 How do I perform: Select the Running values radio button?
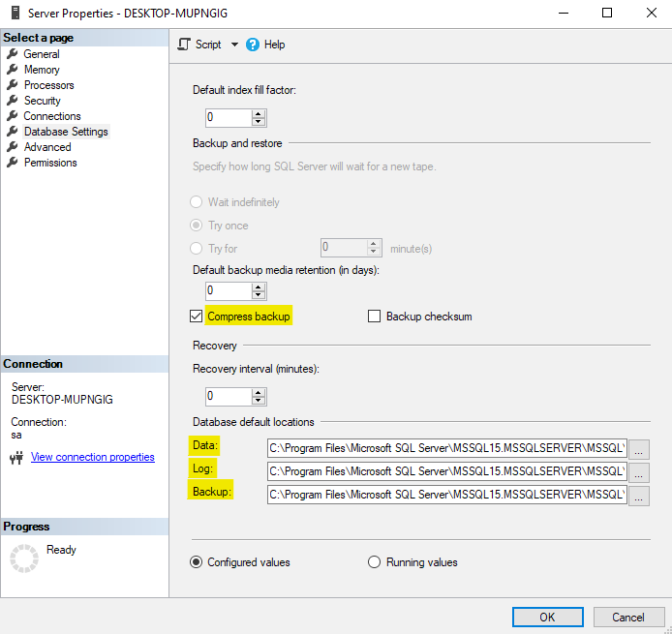(x=375, y=562)
